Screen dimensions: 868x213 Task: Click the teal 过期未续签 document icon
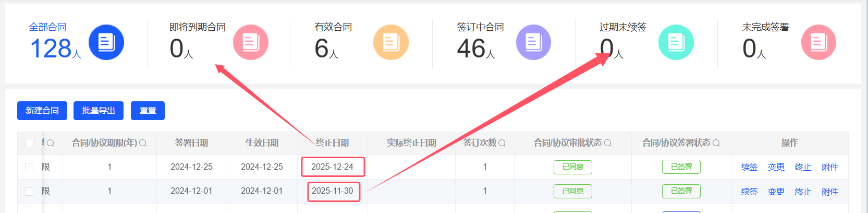tap(676, 42)
